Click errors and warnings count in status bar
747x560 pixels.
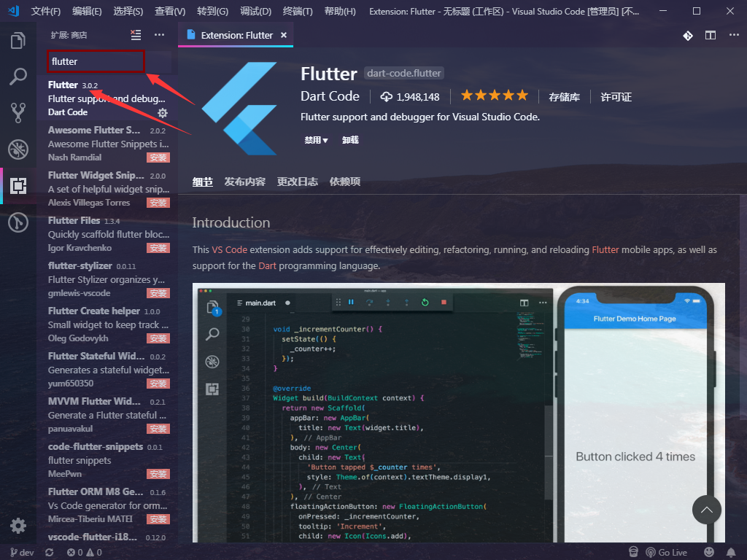click(85, 553)
